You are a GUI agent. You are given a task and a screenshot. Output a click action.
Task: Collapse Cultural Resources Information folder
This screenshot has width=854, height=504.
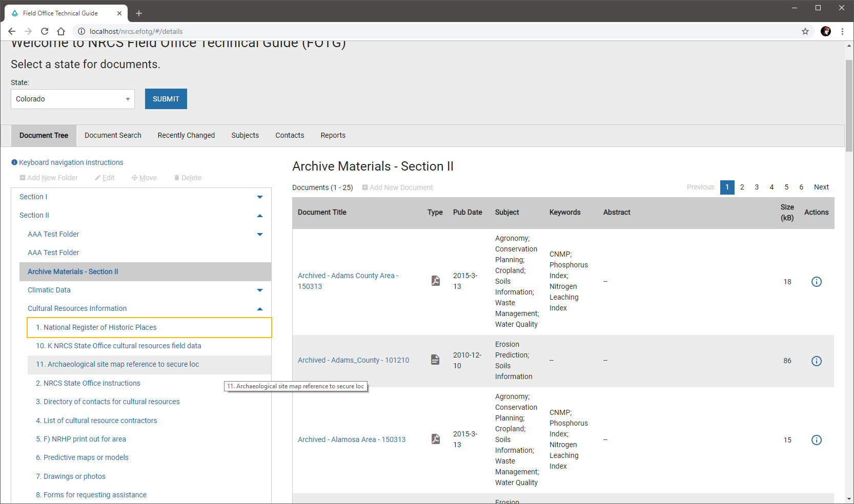click(260, 309)
